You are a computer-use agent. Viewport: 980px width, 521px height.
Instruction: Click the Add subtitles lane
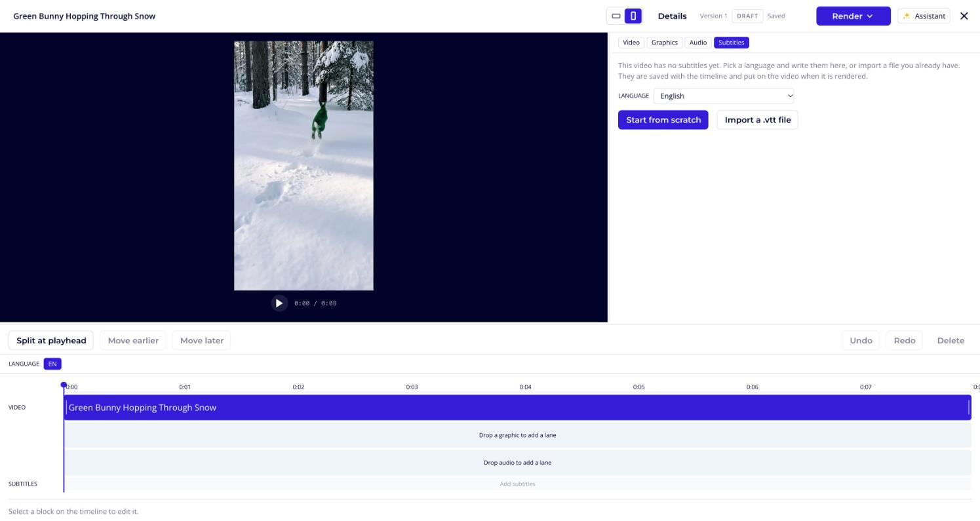tap(517, 484)
